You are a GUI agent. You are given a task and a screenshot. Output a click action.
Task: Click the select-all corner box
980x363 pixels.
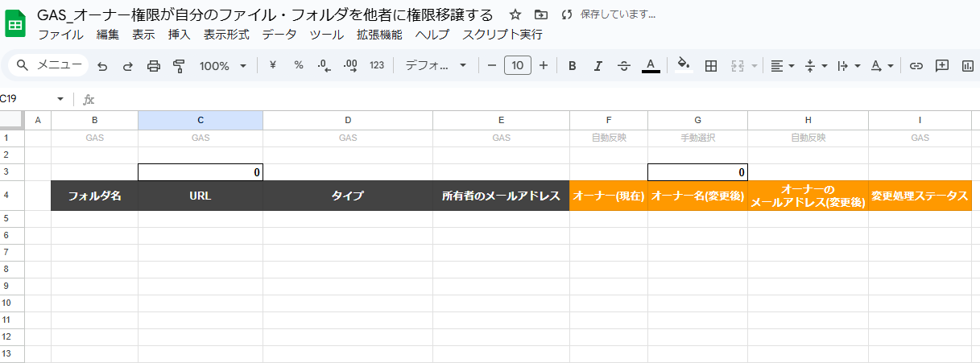coord(12,120)
